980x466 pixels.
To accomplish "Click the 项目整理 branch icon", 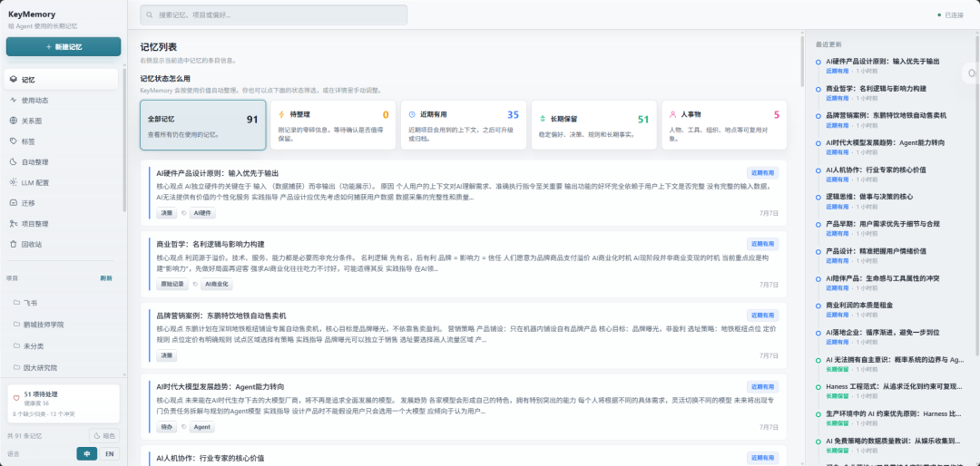I will point(14,224).
